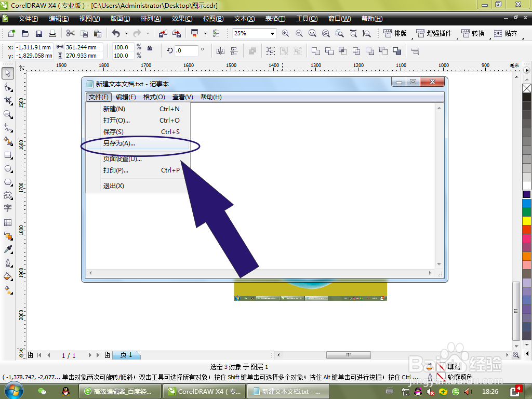Image resolution: width=532 pixels, height=399 pixels.
Task: Select the Ellipse tool
Action: click(8, 169)
